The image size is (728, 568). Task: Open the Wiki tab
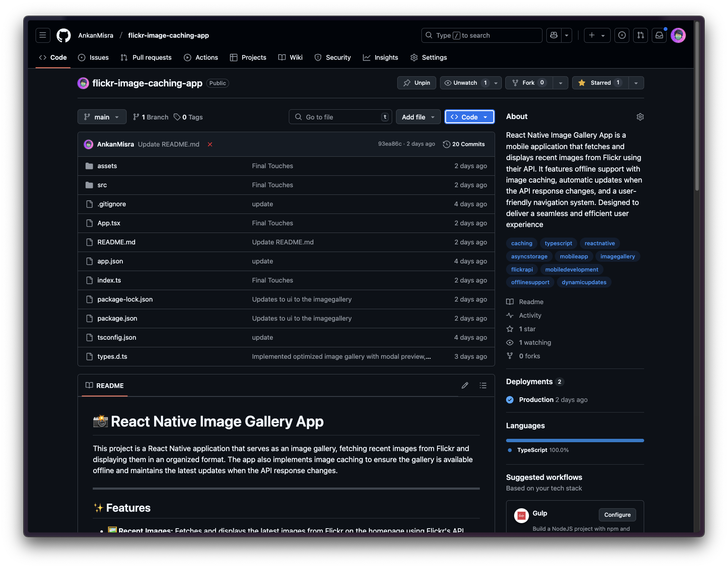click(290, 58)
